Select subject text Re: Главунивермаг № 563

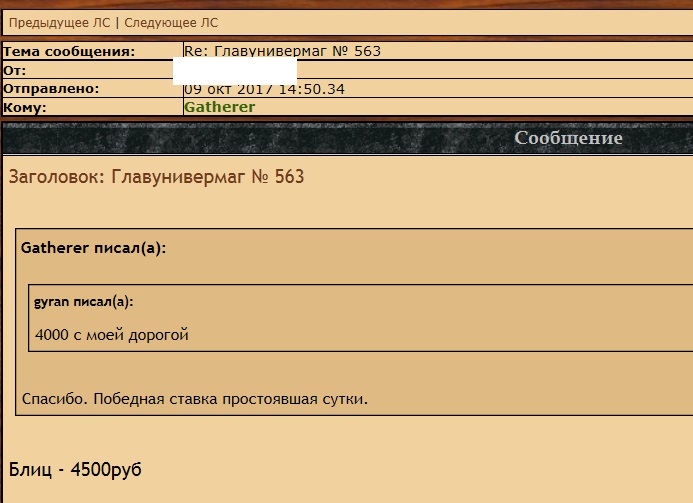(282, 51)
